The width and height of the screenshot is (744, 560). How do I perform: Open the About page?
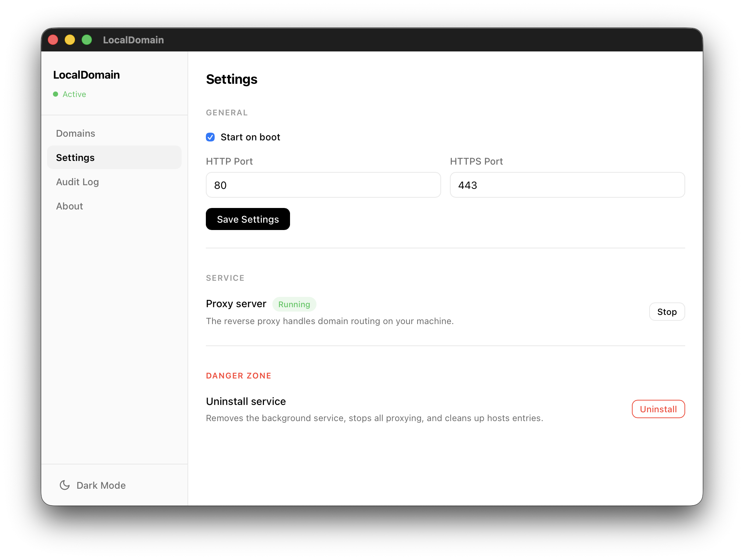tap(69, 206)
